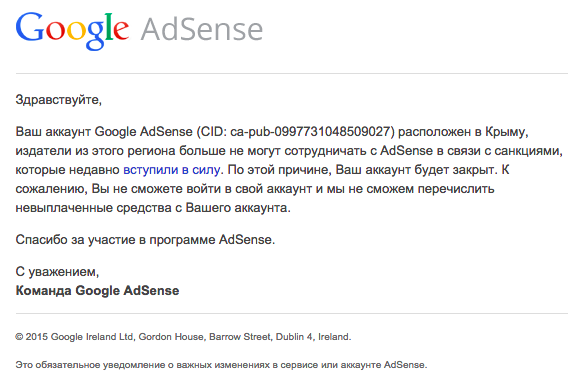Click "Barrow Street" in footer address

[240, 337]
